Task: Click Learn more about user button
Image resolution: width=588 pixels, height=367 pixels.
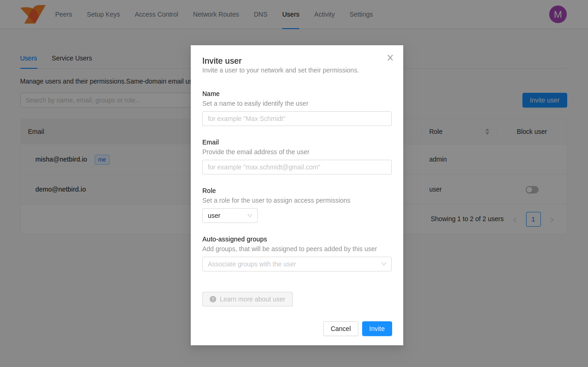Action: (247, 299)
